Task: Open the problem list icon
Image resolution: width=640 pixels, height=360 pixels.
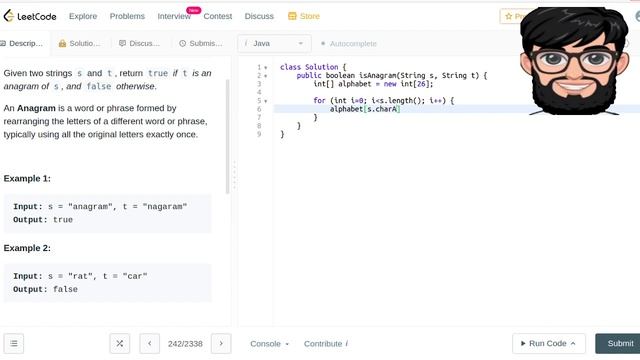Action: coord(14,344)
